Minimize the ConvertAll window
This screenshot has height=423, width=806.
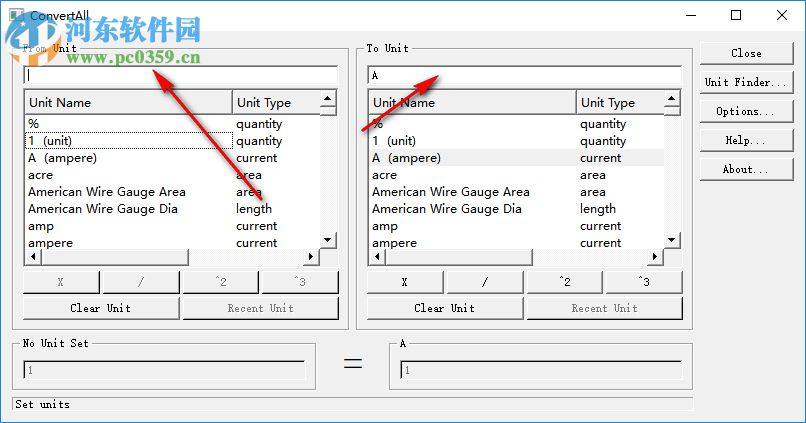[x=691, y=15]
